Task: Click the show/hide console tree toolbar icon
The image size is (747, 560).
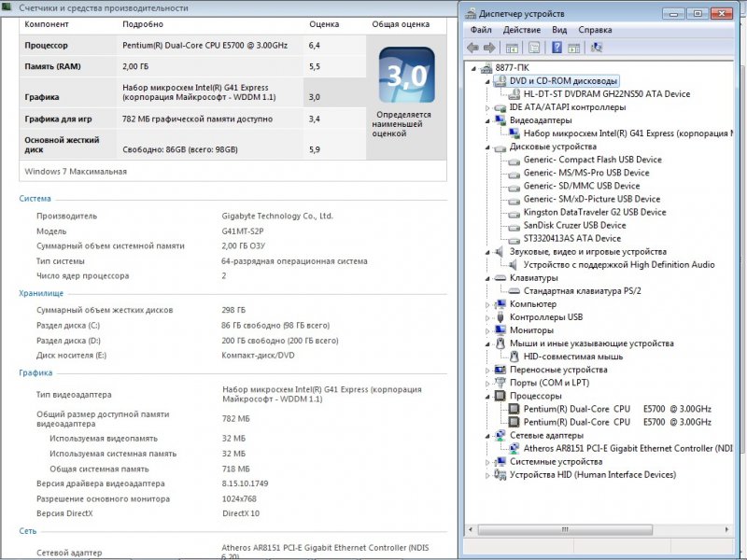Action: (x=513, y=48)
